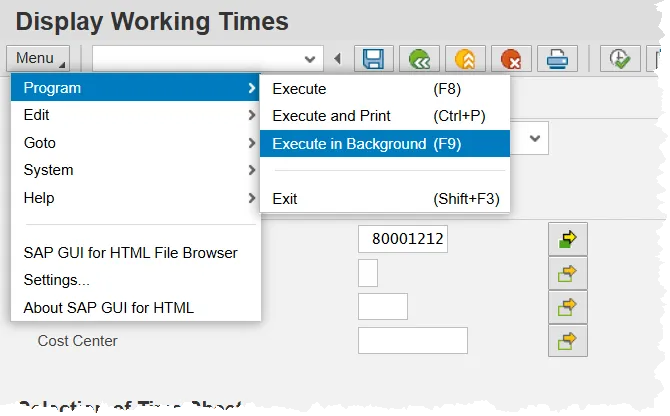This screenshot has width=670, height=416.
Task: Click the Execute clock-checkmark icon
Action: pos(620,59)
